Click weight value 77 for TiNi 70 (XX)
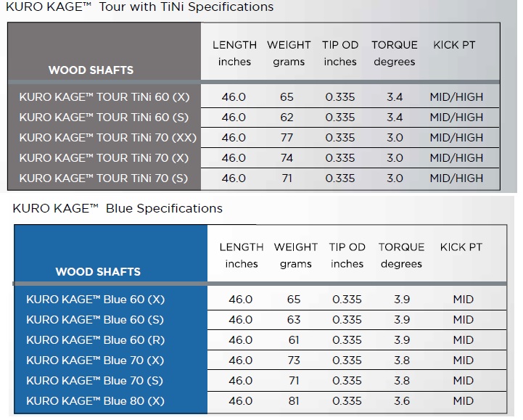Screen dimensions: 523x420 click(287, 138)
